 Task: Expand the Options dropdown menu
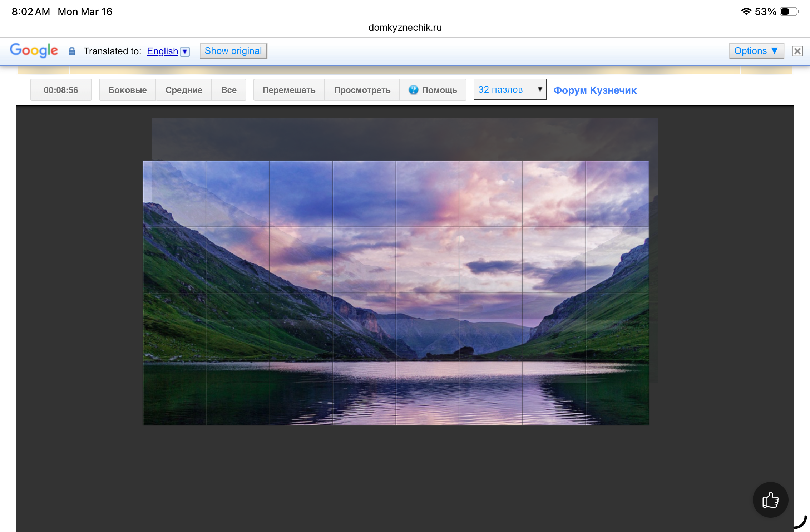(756, 51)
